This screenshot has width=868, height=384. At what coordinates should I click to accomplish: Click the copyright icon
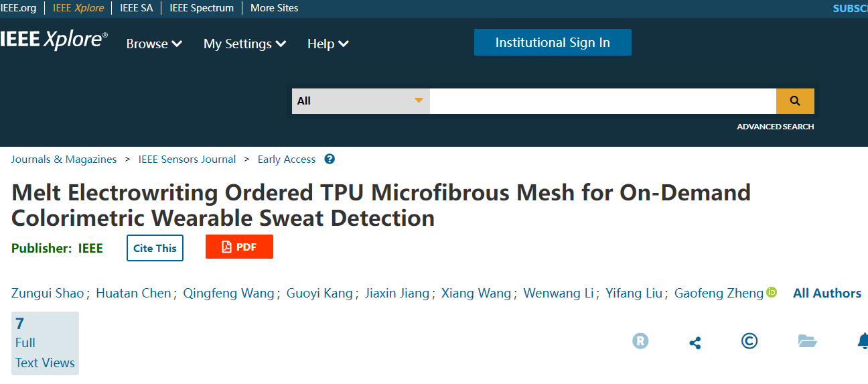coord(749,341)
